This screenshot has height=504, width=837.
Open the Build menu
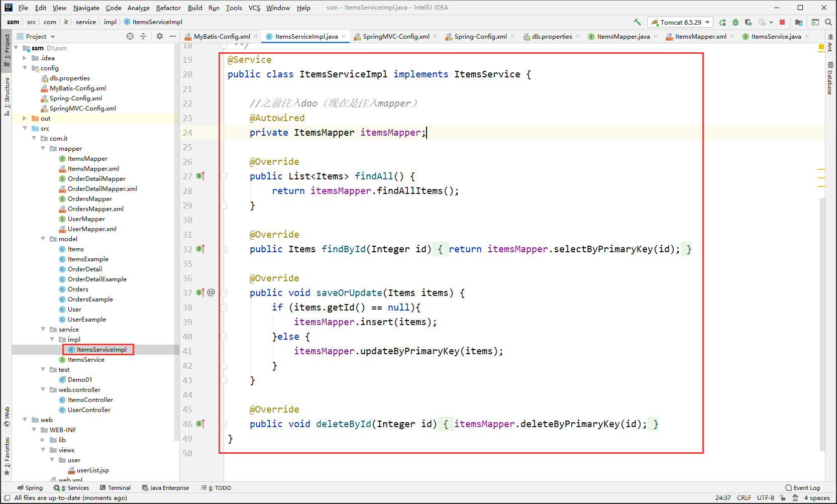click(x=195, y=8)
